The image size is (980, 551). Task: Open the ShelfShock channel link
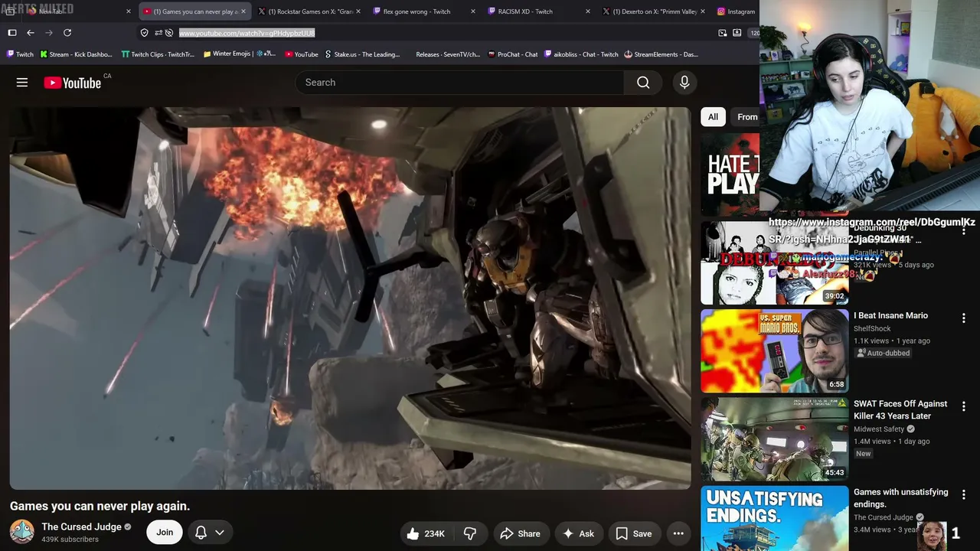872,329
